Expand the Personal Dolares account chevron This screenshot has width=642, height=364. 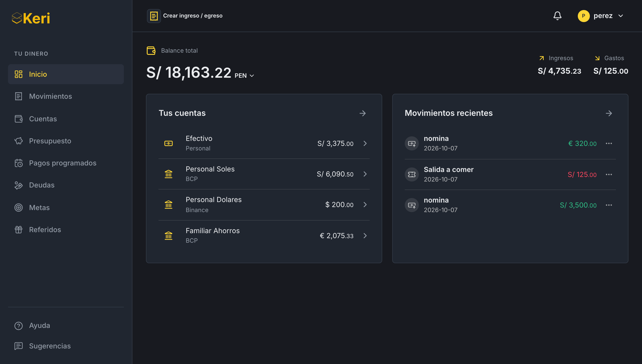(365, 205)
